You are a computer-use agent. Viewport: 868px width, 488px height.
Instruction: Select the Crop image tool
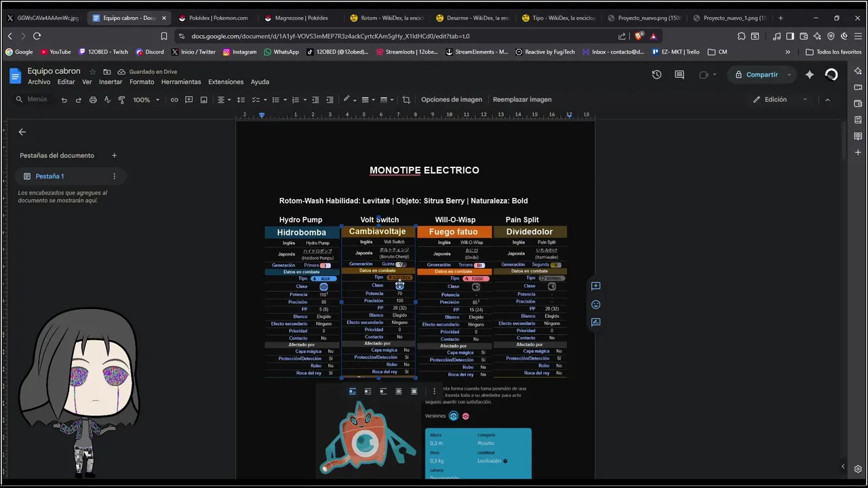click(x=406, y=100)
